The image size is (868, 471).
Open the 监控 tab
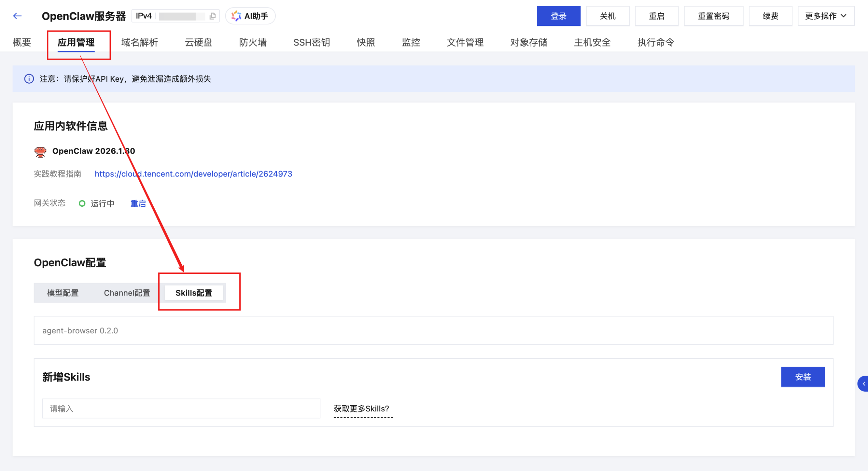click(x=411, y=42)
